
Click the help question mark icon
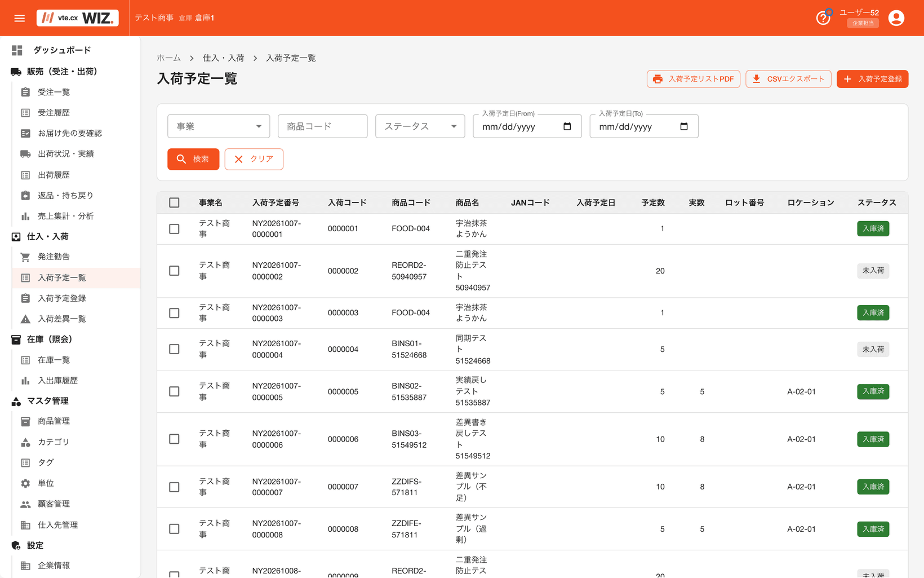point(823,18)
